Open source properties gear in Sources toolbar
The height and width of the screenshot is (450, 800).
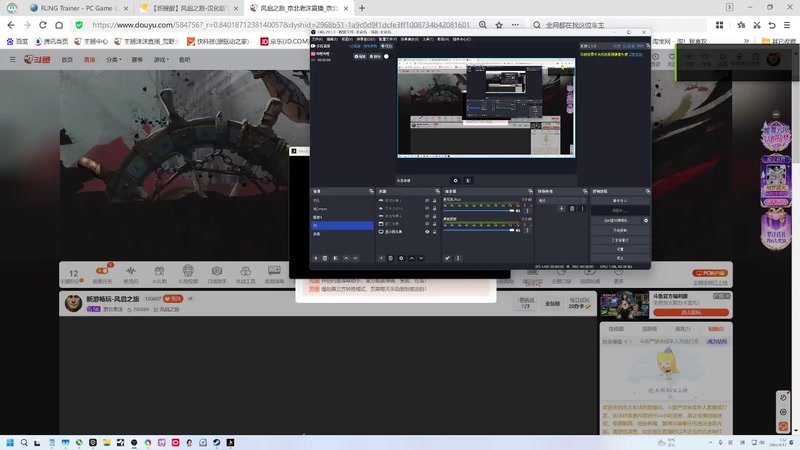click(401, 258)
